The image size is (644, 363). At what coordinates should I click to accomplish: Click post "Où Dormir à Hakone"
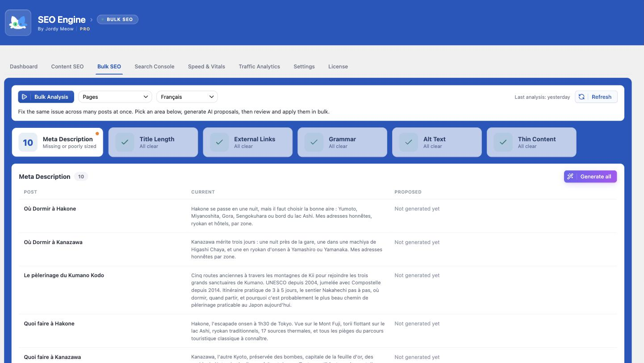tap(50, 209)
